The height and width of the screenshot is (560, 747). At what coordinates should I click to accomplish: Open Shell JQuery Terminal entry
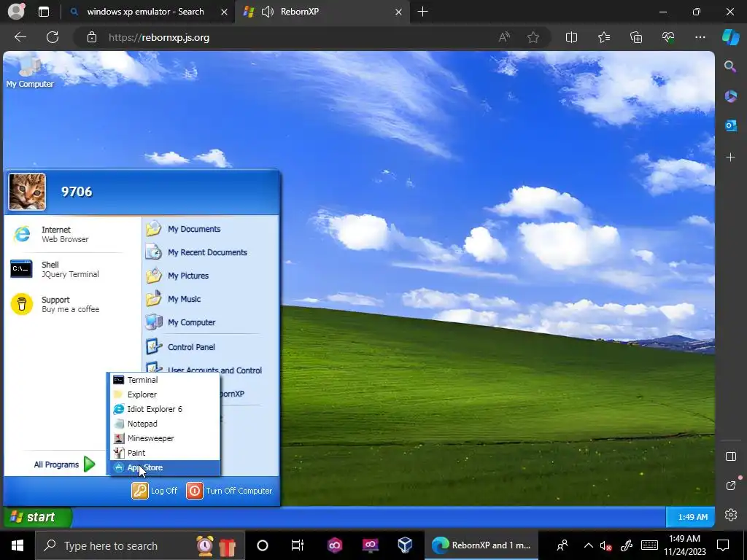click(55, 269)
